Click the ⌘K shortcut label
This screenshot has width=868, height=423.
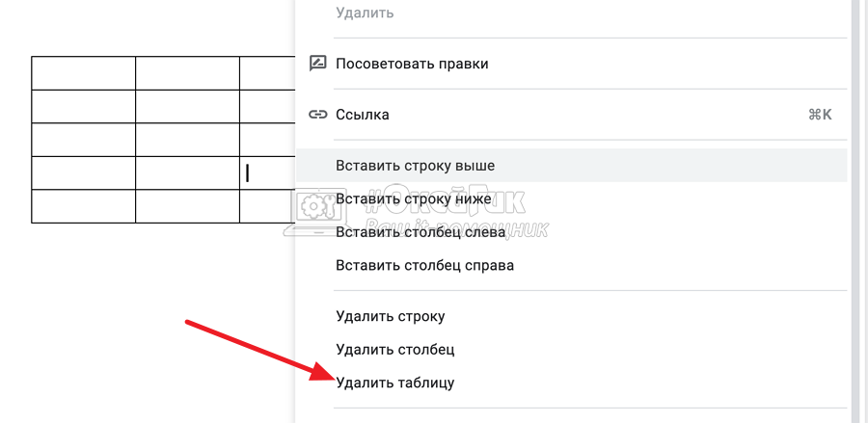pos(819,115)
